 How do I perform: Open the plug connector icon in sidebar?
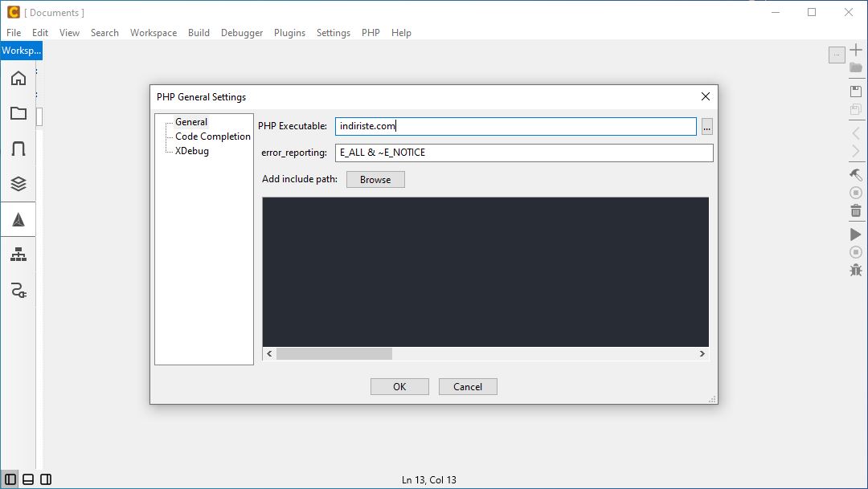pos(18,290)
